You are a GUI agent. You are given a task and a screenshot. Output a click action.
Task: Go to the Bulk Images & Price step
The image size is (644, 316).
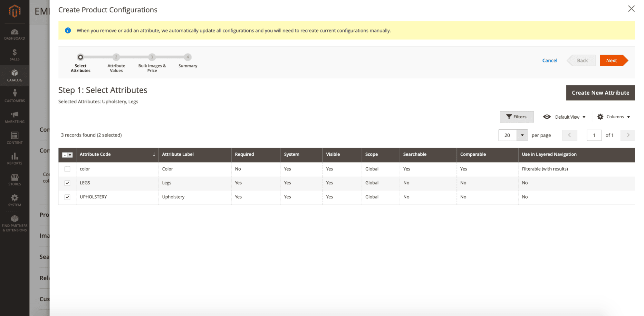152,63
